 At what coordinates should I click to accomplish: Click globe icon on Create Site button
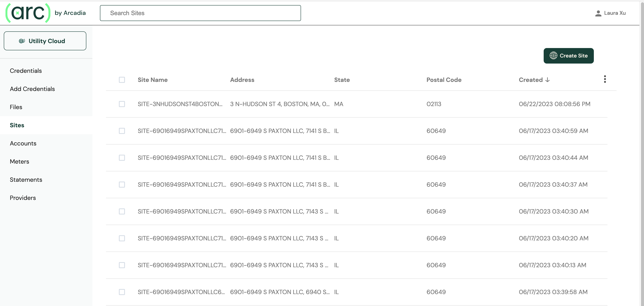pyautogui.click(x=553, y=56)
